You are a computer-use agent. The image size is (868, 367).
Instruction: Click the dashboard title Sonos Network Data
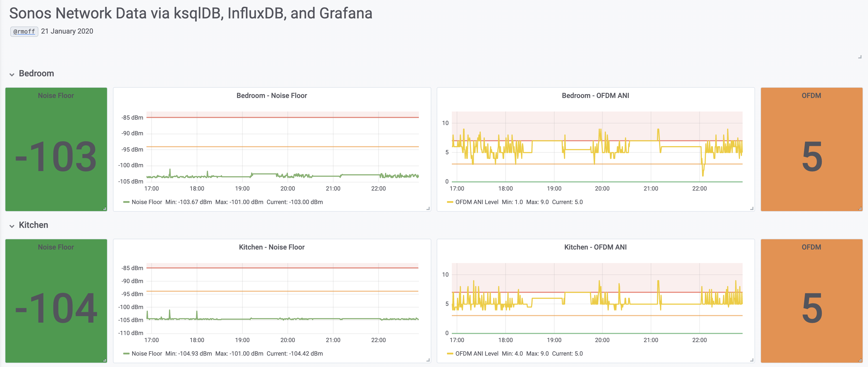[x=190, y=13]
